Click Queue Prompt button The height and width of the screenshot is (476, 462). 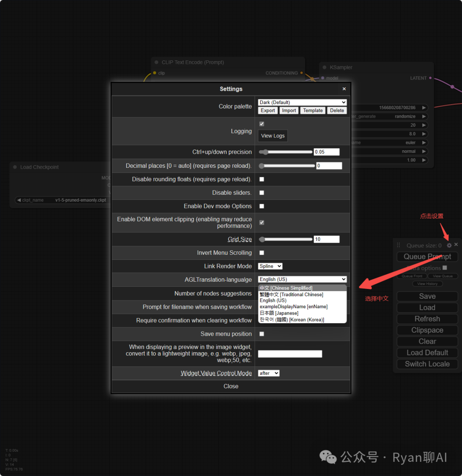coord(427,256)
